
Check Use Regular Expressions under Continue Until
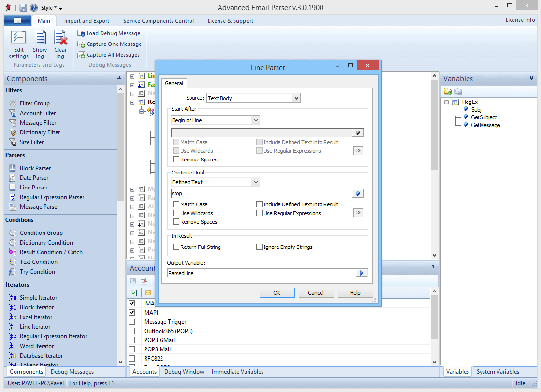(x=259, y=213)
